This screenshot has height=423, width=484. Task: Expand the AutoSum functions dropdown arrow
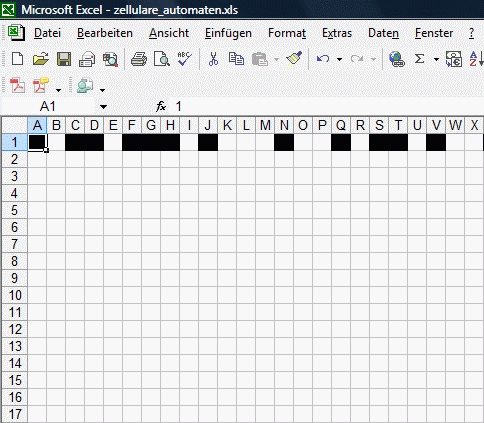click(436, 59)
